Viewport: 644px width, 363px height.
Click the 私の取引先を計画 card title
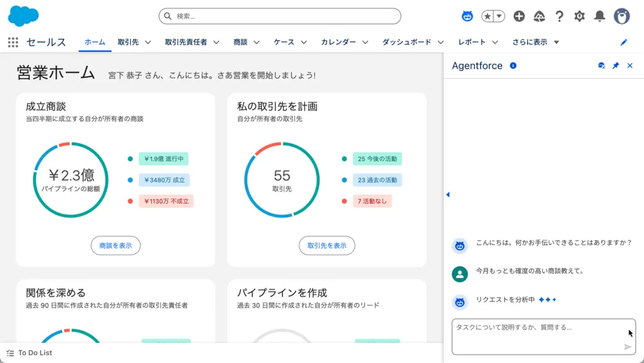coord(277,106)
